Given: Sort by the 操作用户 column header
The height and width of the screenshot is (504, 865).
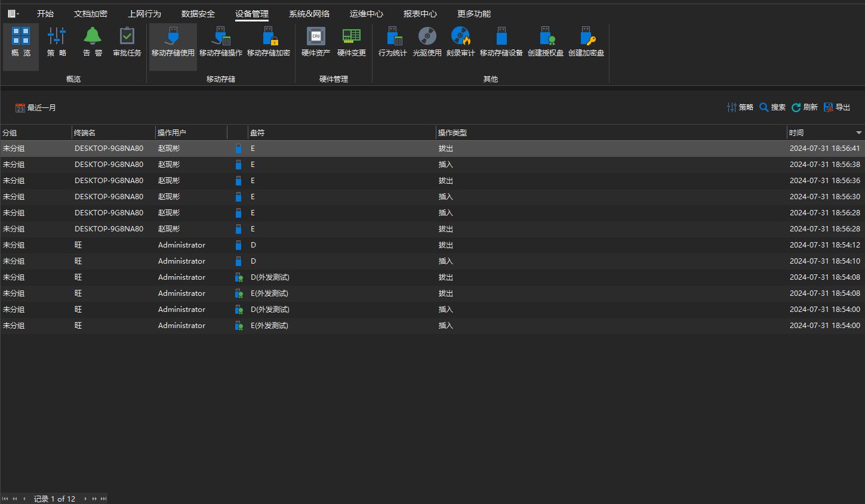Looking at the screenshot, I should [191, 133].
